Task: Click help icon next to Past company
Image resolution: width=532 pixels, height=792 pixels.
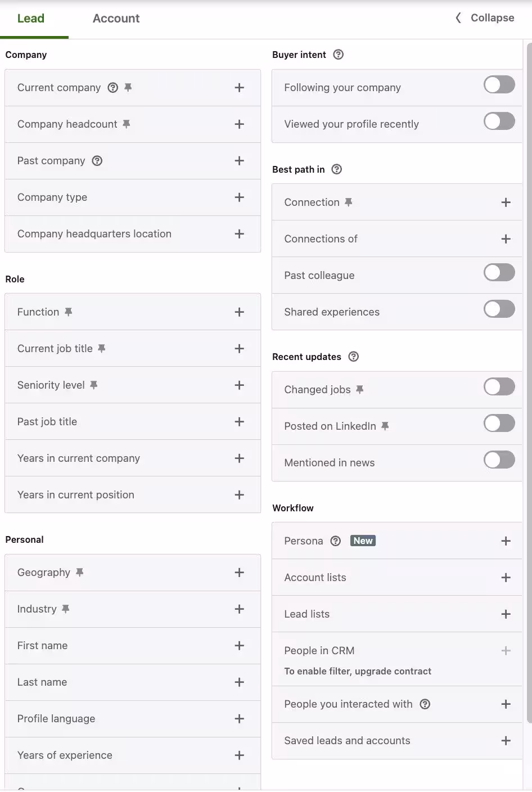Action: pos(97,161)
